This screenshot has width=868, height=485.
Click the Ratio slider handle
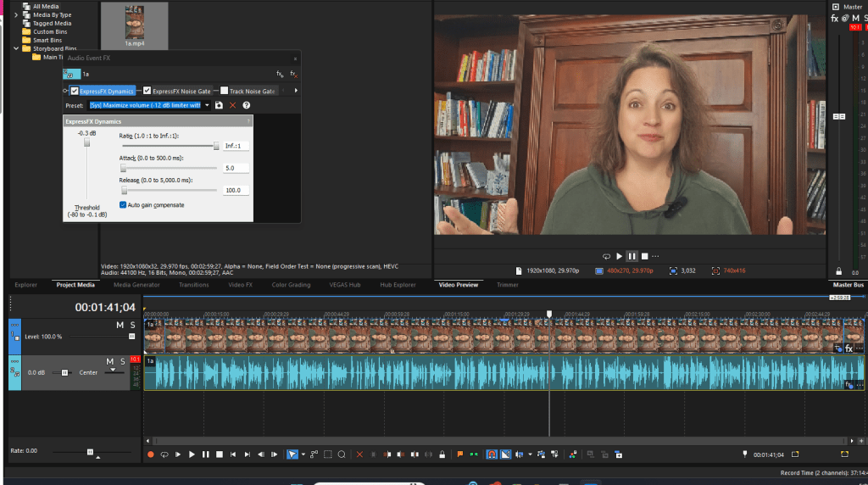216,146
